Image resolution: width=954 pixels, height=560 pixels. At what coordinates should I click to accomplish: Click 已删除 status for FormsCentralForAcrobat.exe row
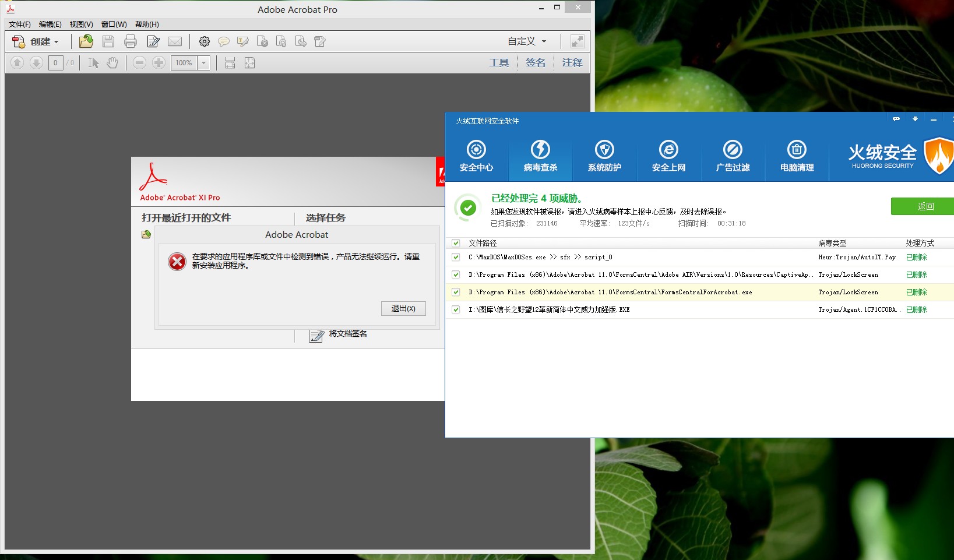tap(916, 292)
